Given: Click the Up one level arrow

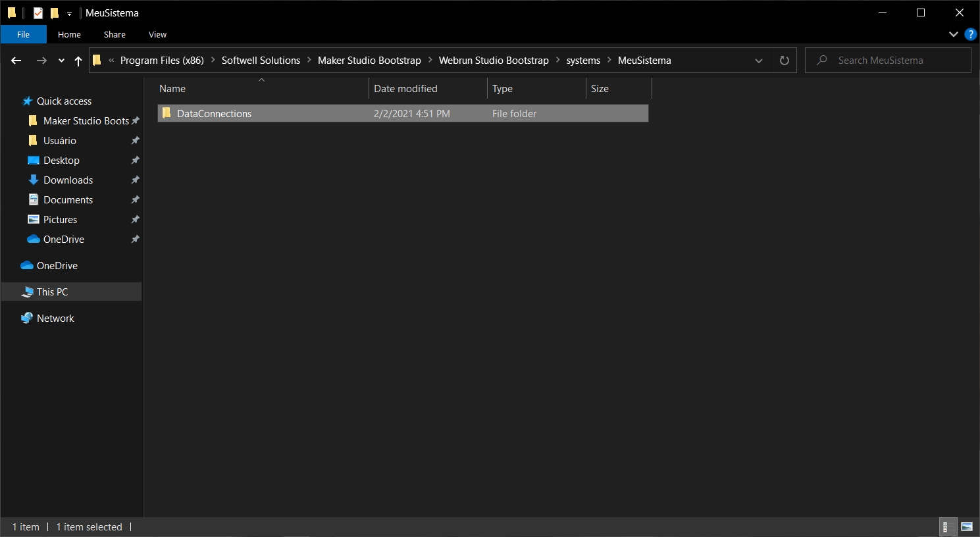Looking at the screenshot, I should (x=78, y=61).
